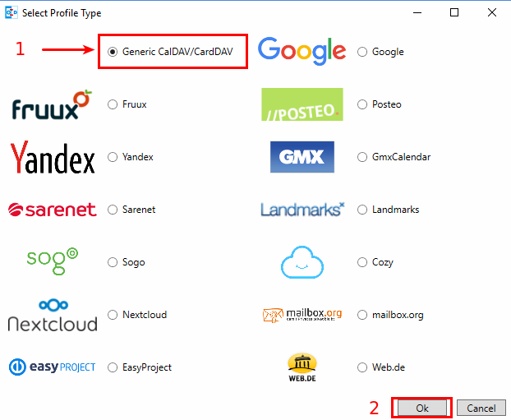
Task: Select the Generic CalDAV/CardDAV radio button
Action: pos(113,52)
